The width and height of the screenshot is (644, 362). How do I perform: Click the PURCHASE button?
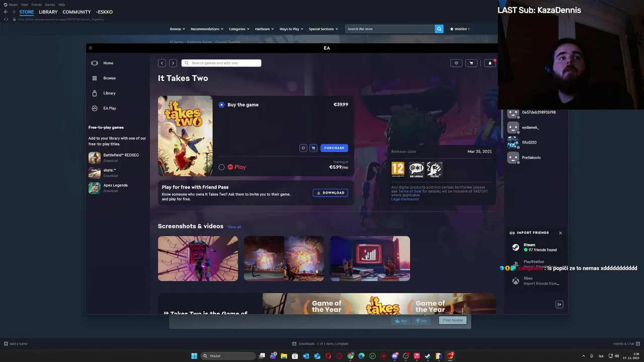click(x=334, y=148)
